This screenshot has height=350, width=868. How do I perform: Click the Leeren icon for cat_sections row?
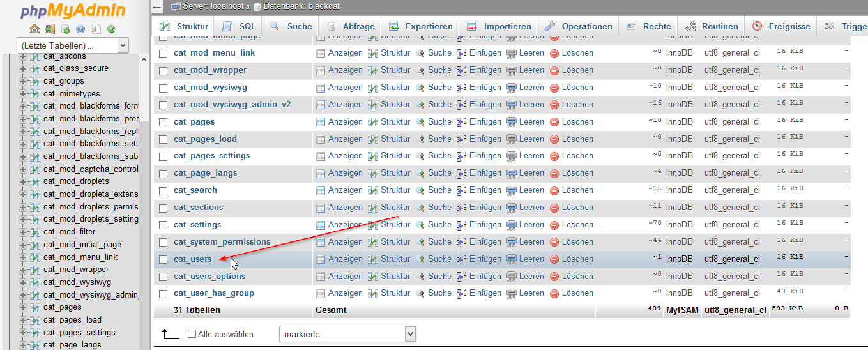pos(512,208)
